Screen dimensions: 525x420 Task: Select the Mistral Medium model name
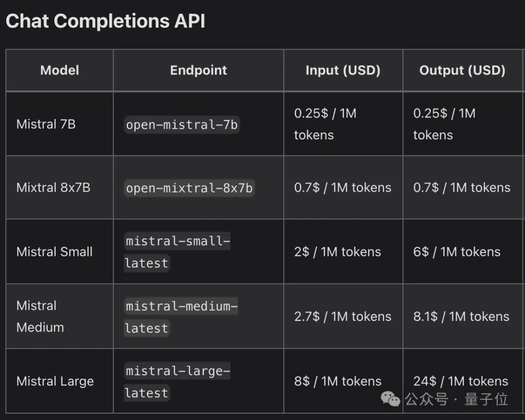point(40,317)
